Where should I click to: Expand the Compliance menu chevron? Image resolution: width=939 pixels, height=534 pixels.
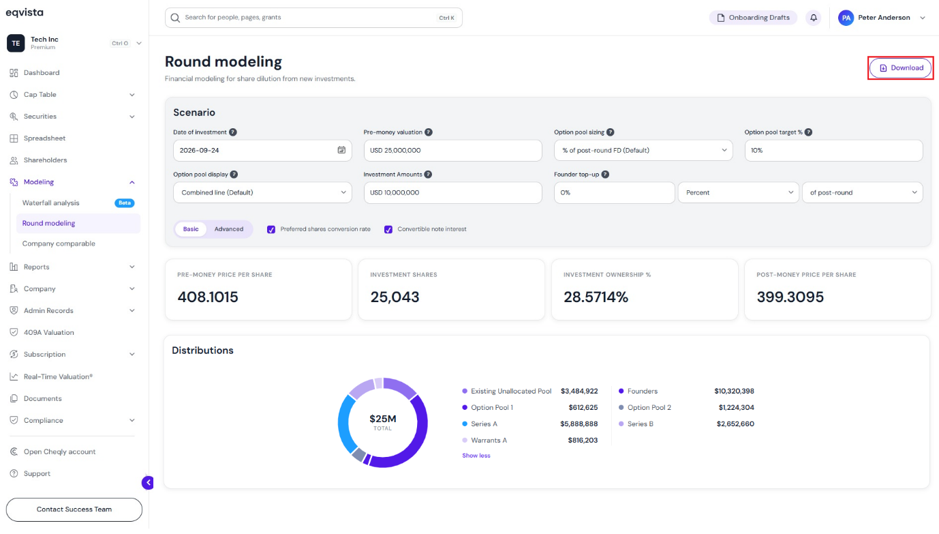(x=132, y=420)
